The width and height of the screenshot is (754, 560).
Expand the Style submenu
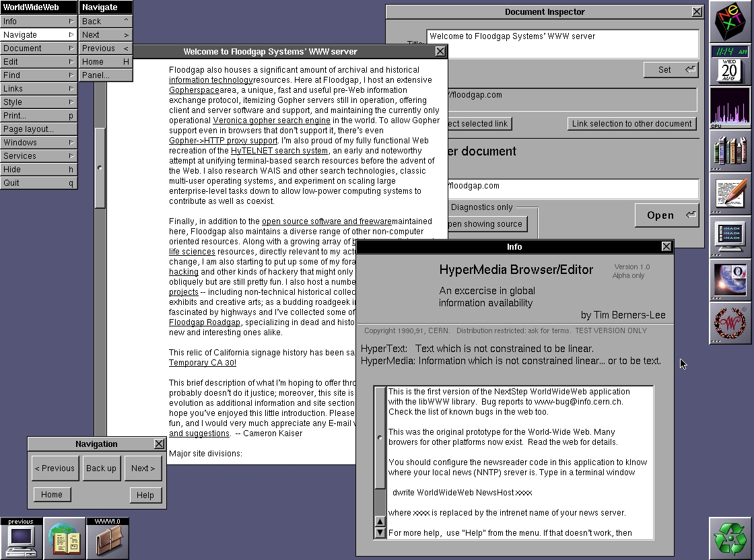click(x=38, y=102)
